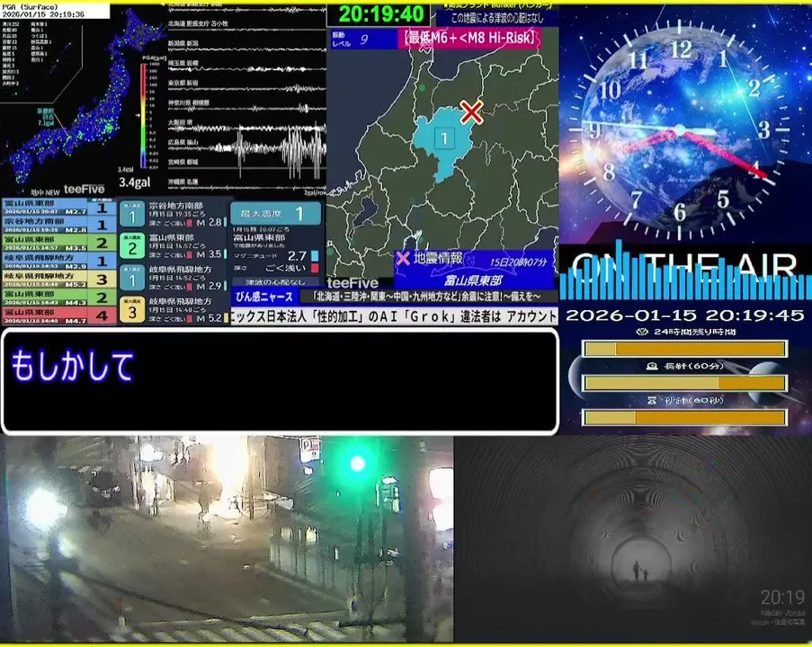This screenshot has width=812, height=647.
Task: Click the マグニチュード 2.7 value
Action: pos(297,256)
